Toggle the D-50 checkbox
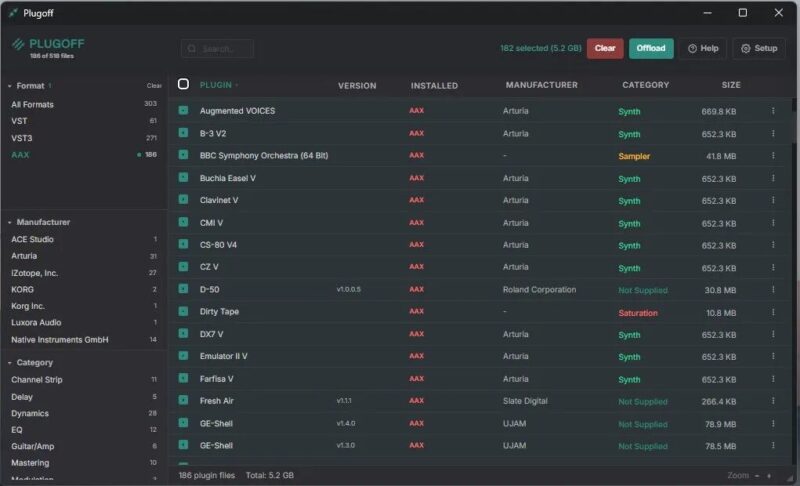Screen dimensions: 800x486 point(183,289)
